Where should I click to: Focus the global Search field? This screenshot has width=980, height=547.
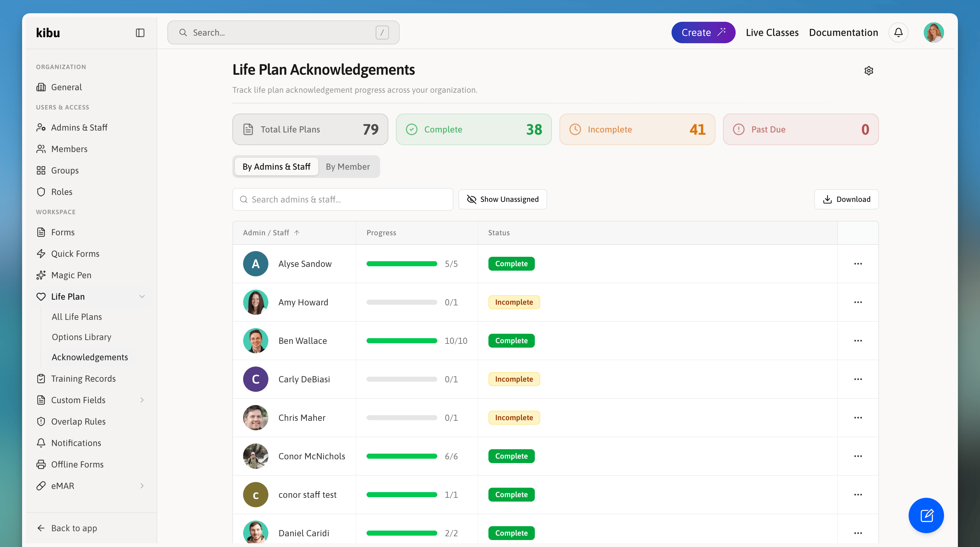tap(284, 32)
